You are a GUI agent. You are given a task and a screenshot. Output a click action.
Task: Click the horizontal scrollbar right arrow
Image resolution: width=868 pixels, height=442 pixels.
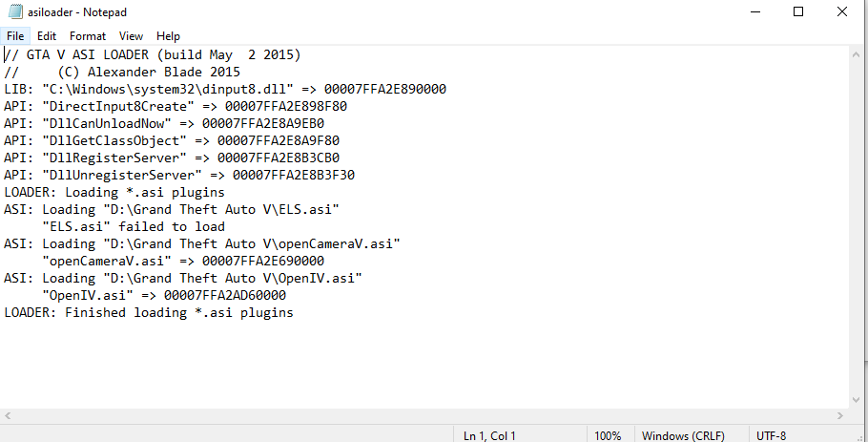tap(842, 417)
